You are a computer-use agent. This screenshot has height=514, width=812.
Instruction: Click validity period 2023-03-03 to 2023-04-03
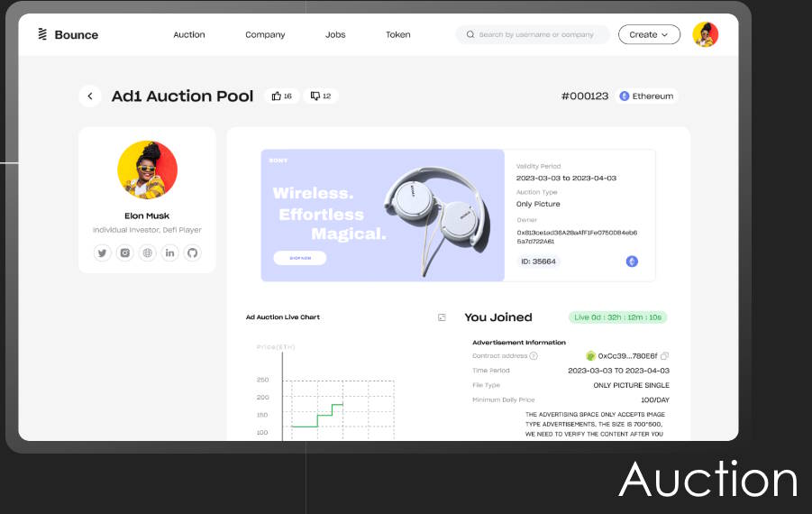point(566,178)
